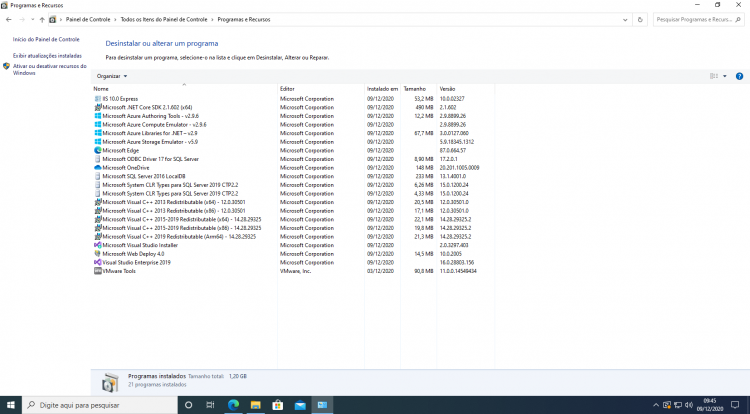Click the Visual C++ 2015-2019 Redistributable (x86) icon

click(x=98, y=228)
